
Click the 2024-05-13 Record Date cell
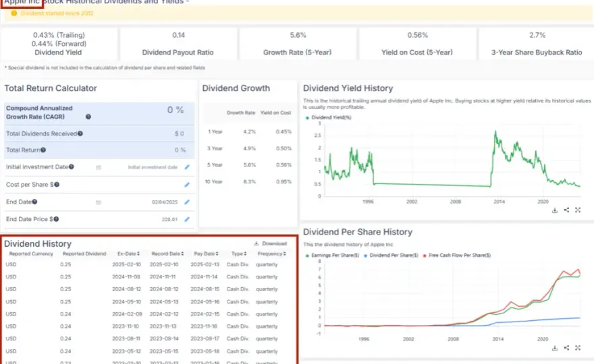(x=164, y=302)
